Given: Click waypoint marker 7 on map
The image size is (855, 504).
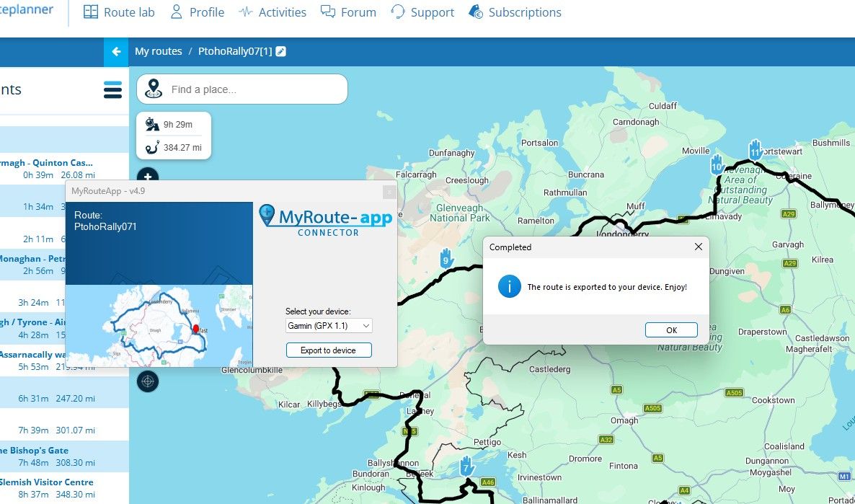Looking at the screenshot, I should tap(466, 466).
